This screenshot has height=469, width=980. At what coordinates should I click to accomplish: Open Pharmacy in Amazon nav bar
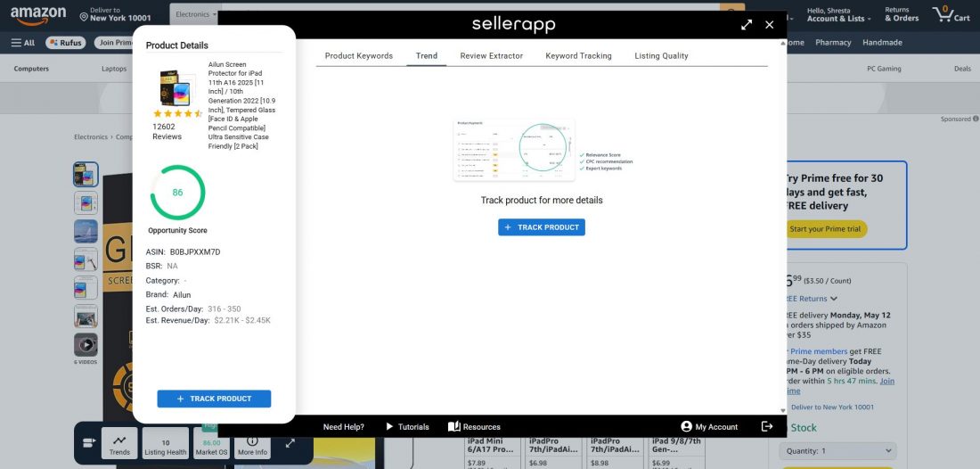pos(833,43)
